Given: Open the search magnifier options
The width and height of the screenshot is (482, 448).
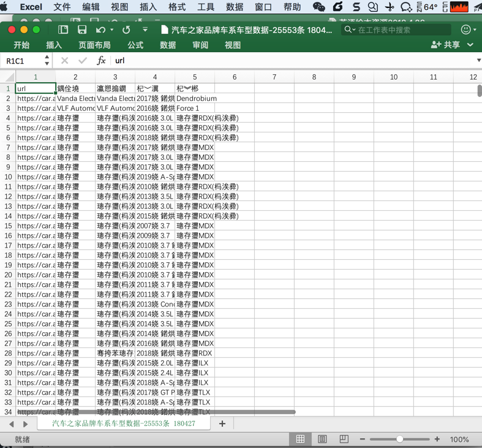Looking at the screenshot, I should click(x=350, y=29).
